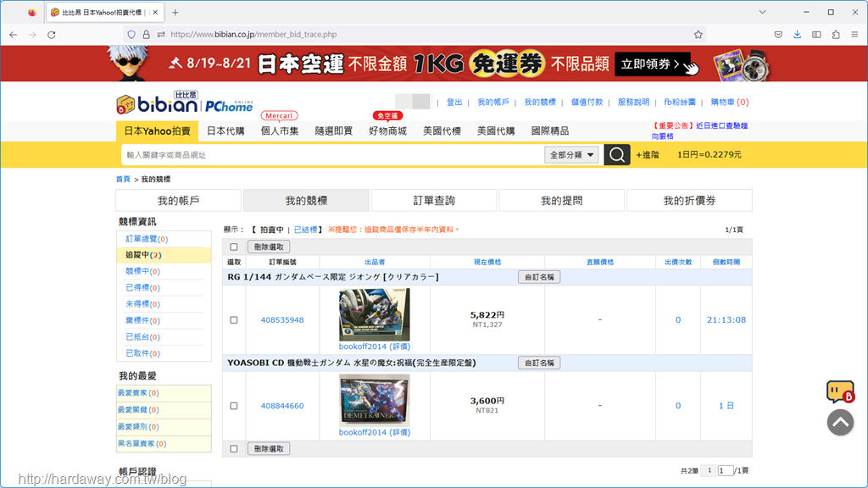Click the bottom 刪除選取 button
The image size is (868, 488).
point(269,449)
